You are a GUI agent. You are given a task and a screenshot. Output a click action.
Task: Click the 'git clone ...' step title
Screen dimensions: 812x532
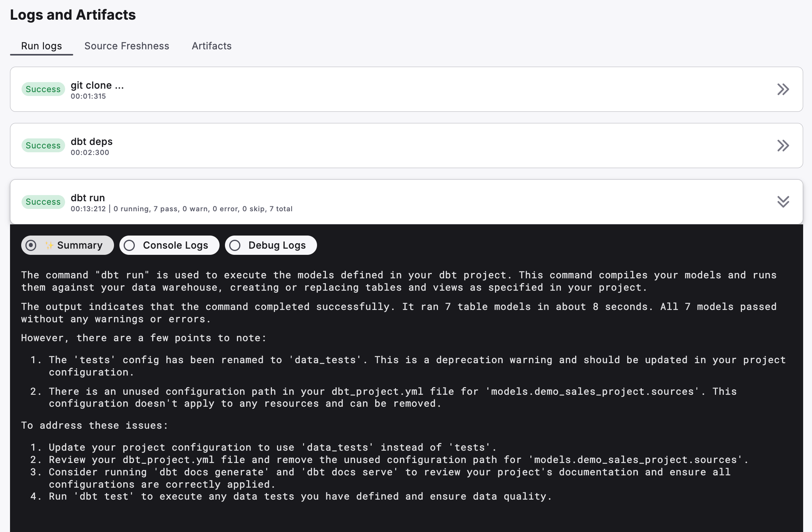97,85
